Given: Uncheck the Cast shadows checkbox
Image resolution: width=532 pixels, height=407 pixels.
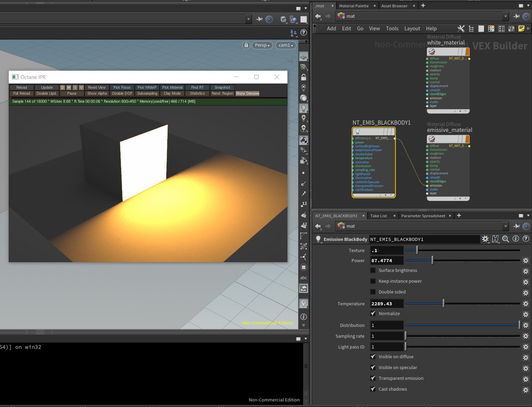Looking at the screenshot, I should point(373,389).
